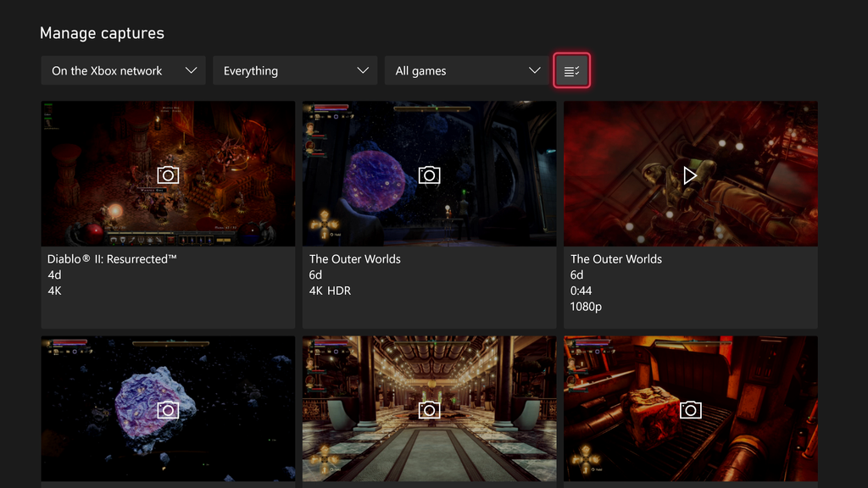Click the camera icon on the ornate hallway screenshot
The image size is (868, 488).
(429, 409)
